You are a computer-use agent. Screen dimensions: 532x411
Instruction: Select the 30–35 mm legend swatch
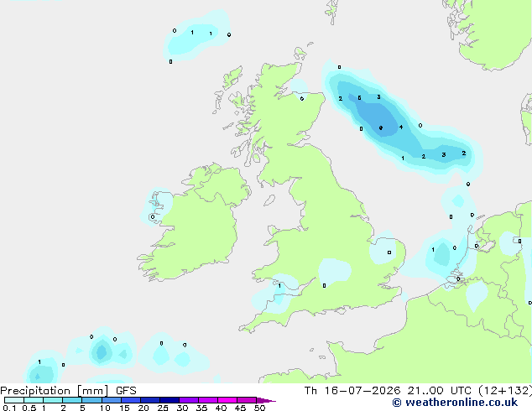(x=189, y=400)
